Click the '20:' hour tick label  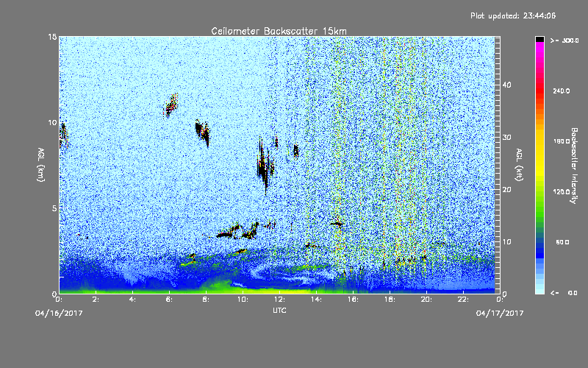click(426, 300)
